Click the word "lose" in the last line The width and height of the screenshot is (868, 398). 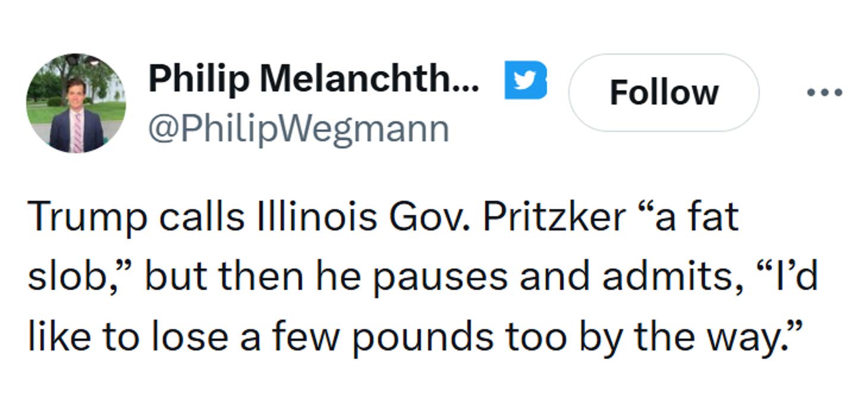click(188, 337)
